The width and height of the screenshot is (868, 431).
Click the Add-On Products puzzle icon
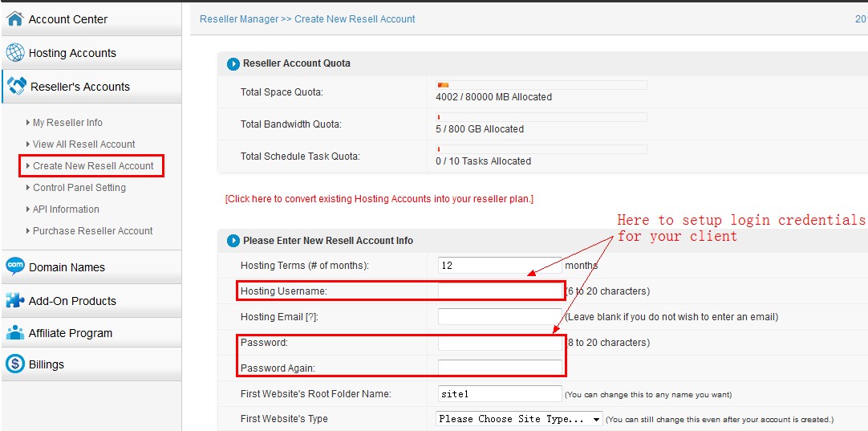pyautogui.click(x=14, y=300)
